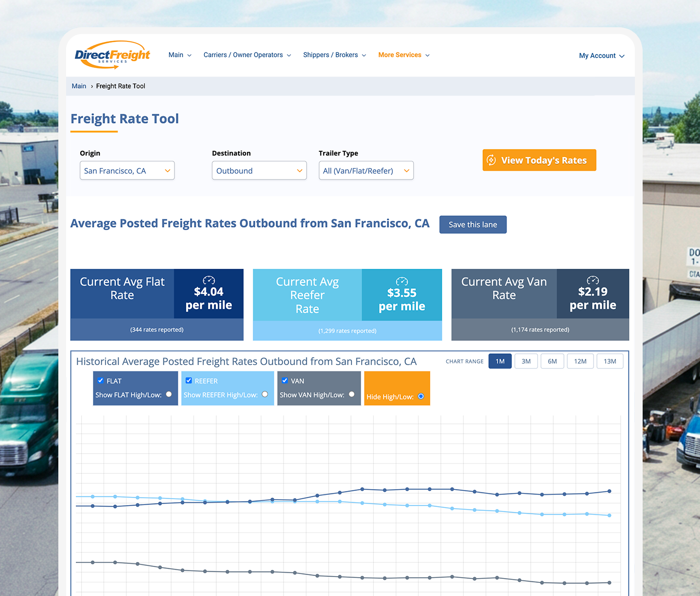Expand the Carriers / Owner Operators menu
700x596 pixels.
pos(247,55)
